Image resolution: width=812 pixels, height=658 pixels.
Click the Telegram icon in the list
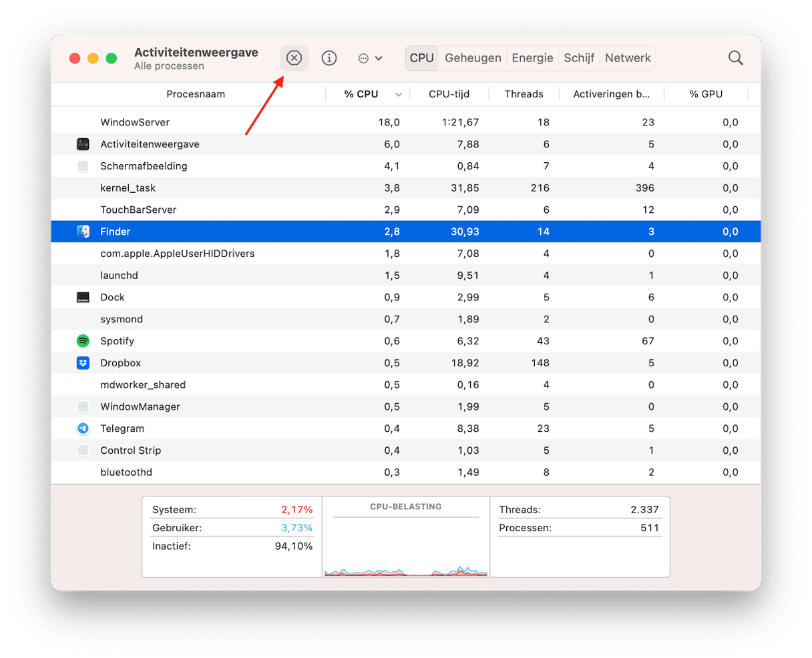[x=83, y=428]
